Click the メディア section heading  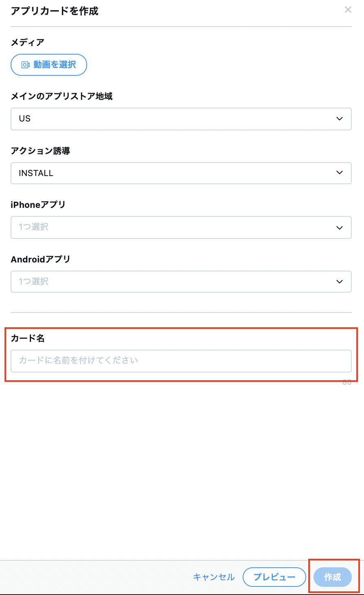point(27,42)
